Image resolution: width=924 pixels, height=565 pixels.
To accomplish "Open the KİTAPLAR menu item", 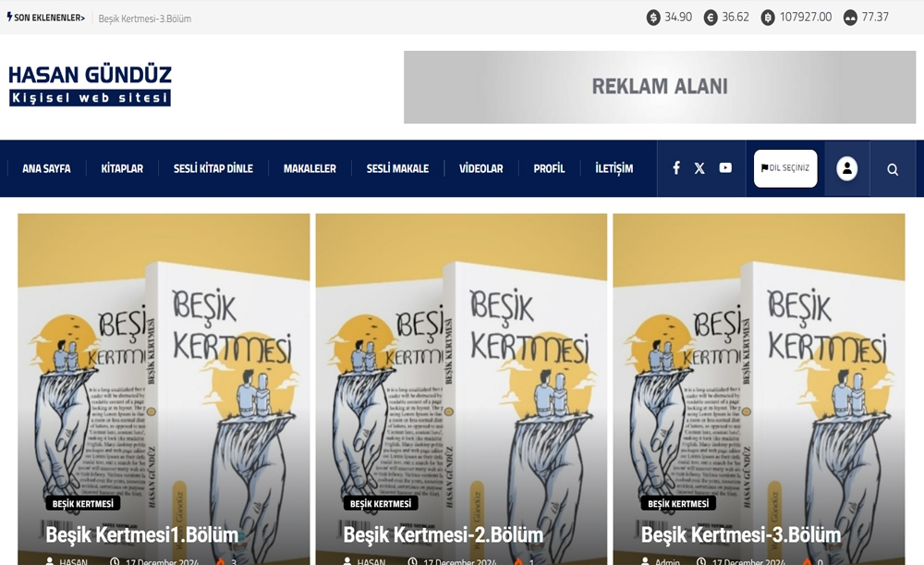I will pyautogui.click(x=122, y=168).
